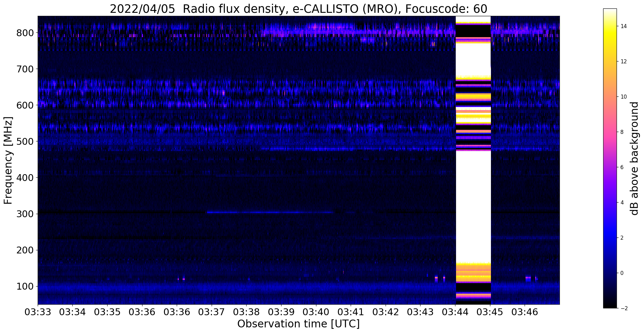Click the 03:41 time tick label
644x333 pixels.
coord(351,311)
